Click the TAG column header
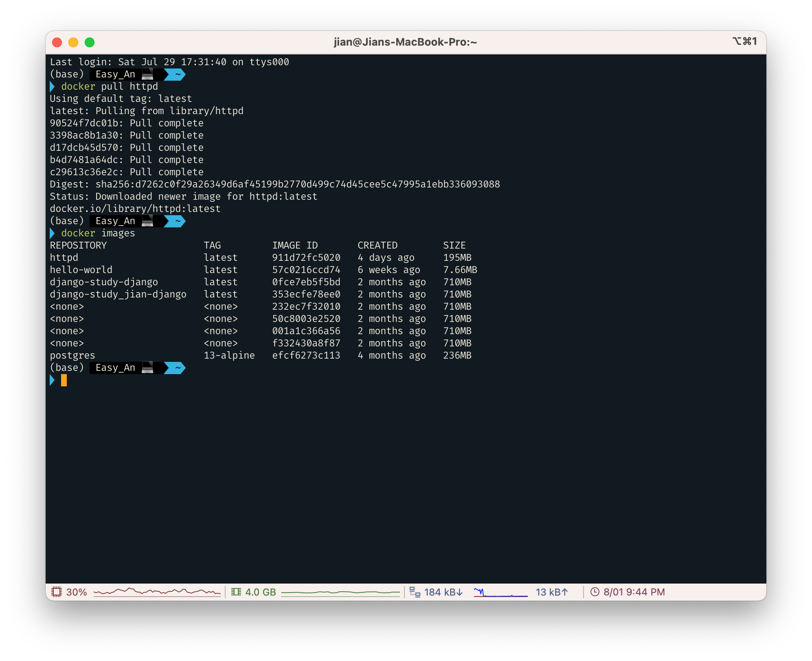The width and height of the screenshot is (812, 661). [x=212, y=245]
